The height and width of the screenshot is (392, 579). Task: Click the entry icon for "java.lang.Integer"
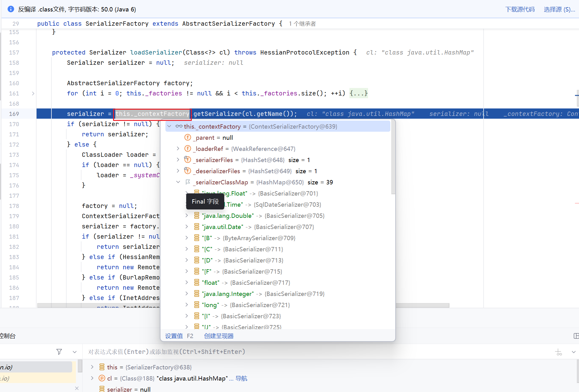[x=197, y=293]
